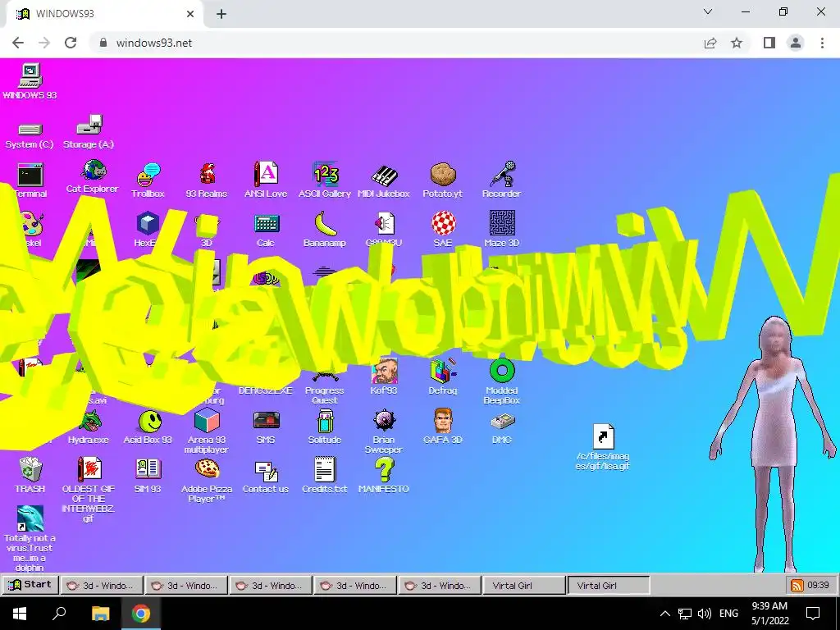Switch to the first Virtal Girl taskbar item
The image size is (840, 630).
click(x=524, y=586)
